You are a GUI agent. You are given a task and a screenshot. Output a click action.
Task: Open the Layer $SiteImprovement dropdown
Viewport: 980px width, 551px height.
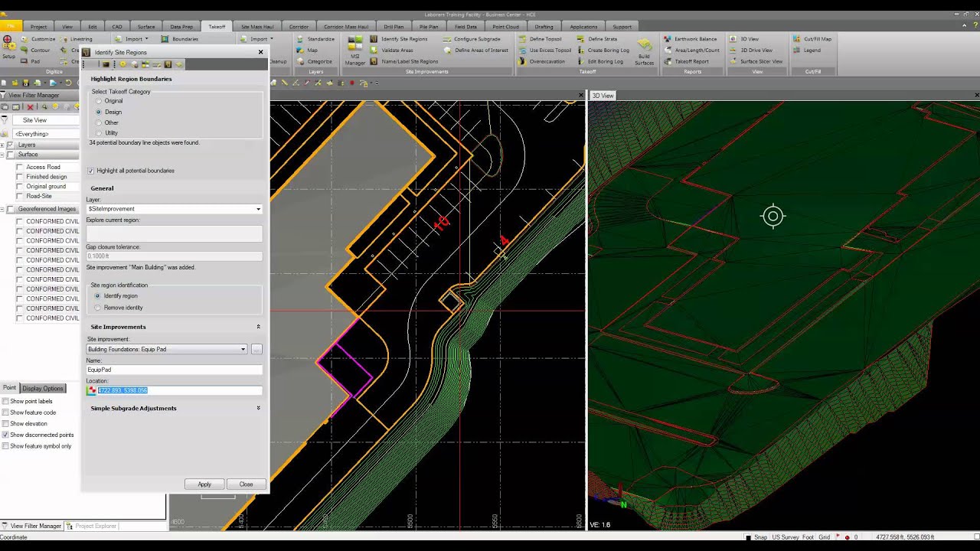click(x=258, y=209)
